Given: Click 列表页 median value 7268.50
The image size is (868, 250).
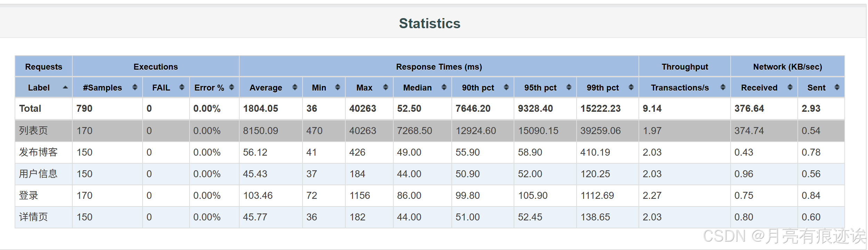Looking at the screenshot, I should [x=415, y=131].
